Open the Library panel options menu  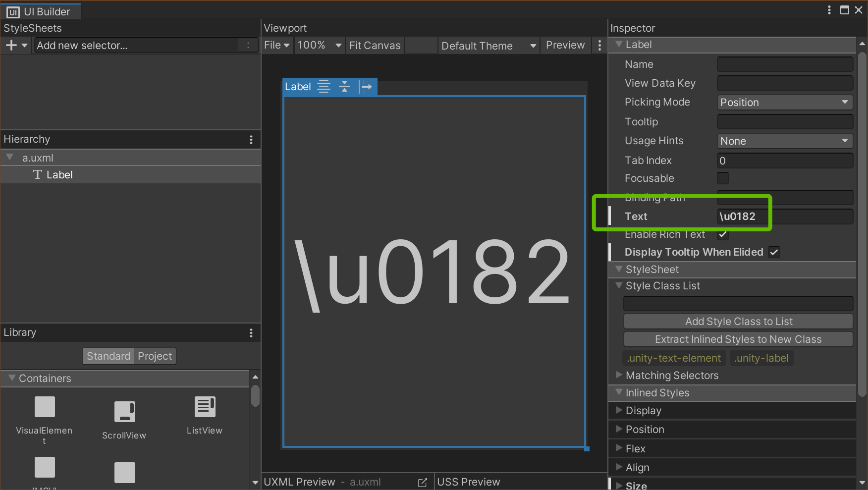click(x=251, y=332)
